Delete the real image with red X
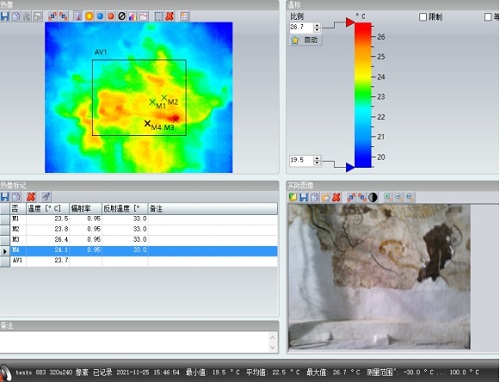The height and width of the screenshot is (382, 500). click(336, 197)
